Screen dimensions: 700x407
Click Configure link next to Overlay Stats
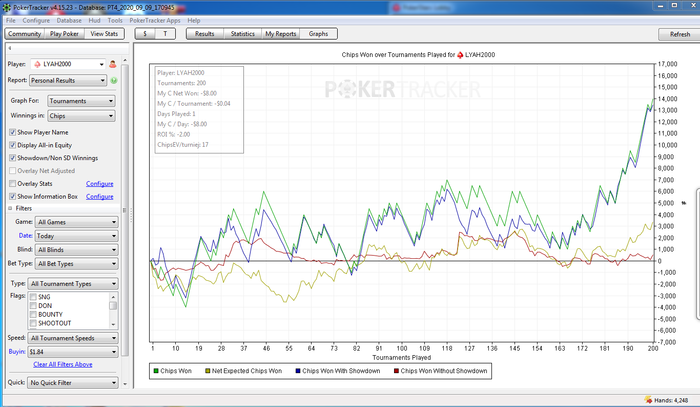click(x=100, y=184)
